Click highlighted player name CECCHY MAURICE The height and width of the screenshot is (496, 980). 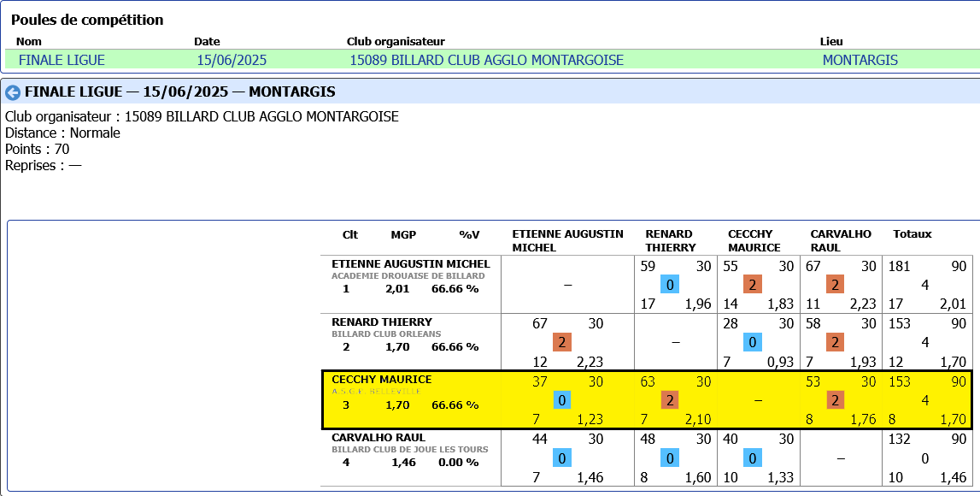click(x=381, y=380)
